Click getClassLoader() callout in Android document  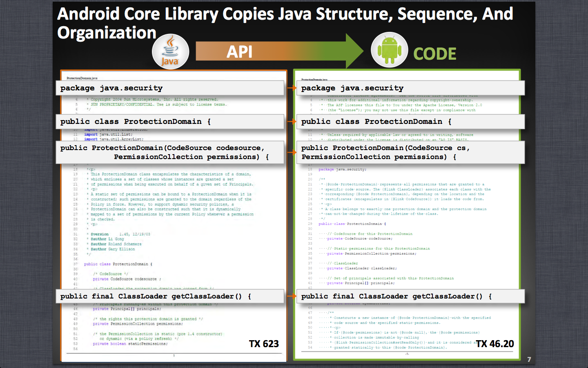coord(410,296)
